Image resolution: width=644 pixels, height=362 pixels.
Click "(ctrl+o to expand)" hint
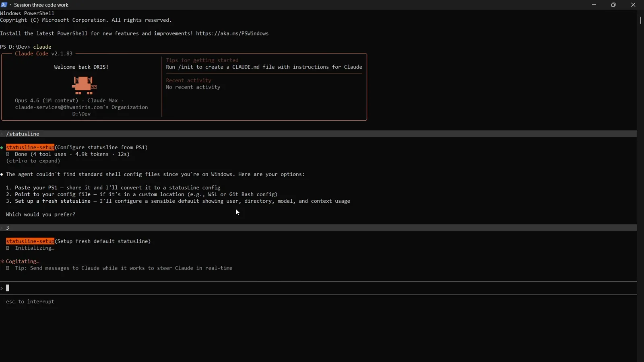pos(33,161)
